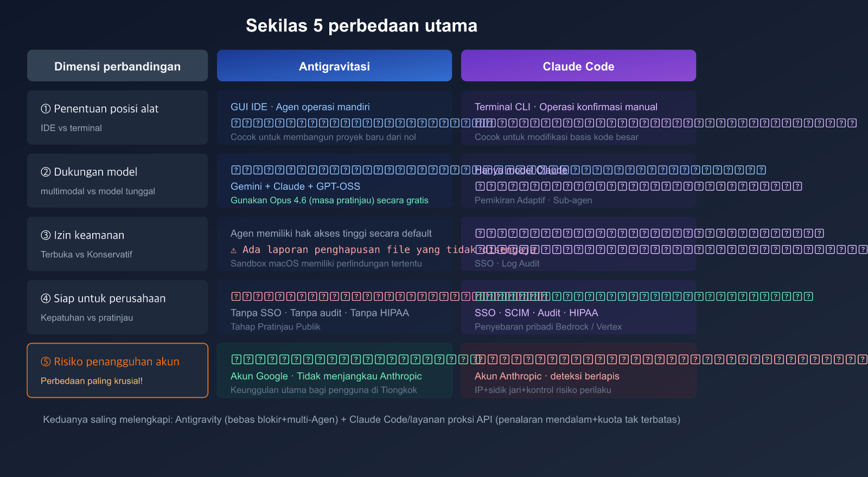The height and width of the screenshot is (477, 868).
Task: Select the Antigravitasi column header
Action: 334,66
